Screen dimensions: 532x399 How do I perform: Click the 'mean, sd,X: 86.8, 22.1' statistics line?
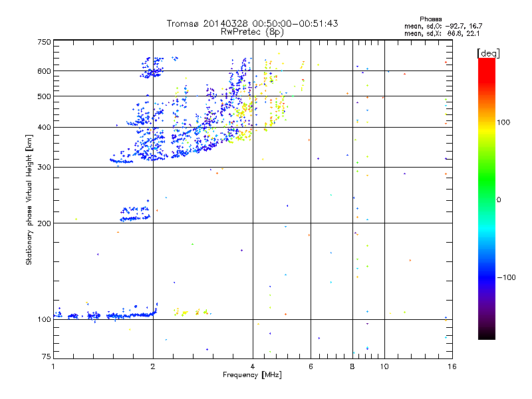click(442, 33)
